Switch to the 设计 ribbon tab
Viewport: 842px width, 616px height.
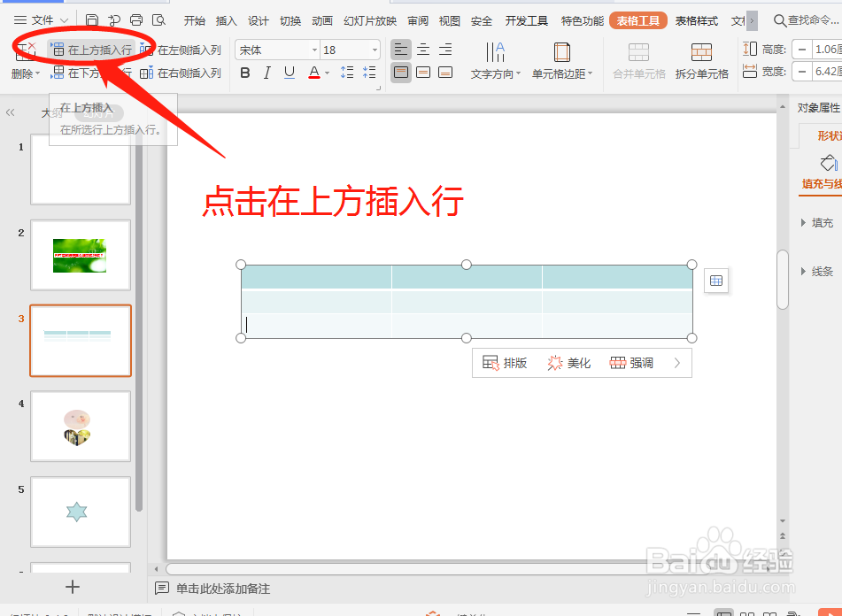tap(259, 21)
